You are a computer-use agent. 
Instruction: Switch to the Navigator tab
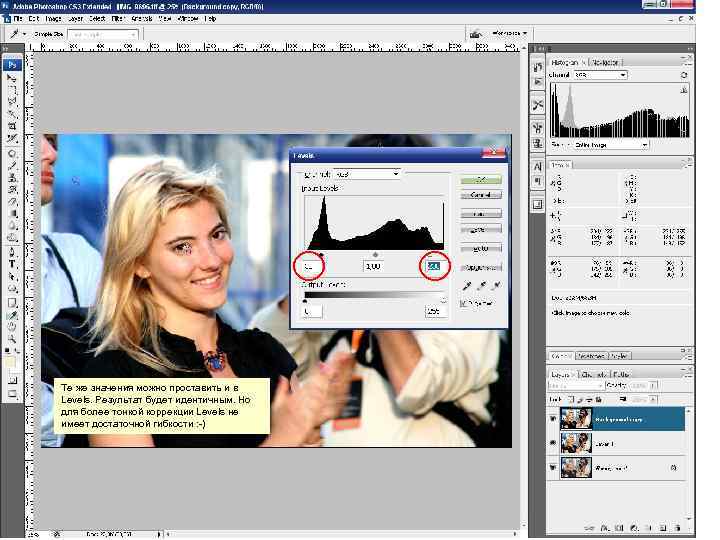(605, 62)
